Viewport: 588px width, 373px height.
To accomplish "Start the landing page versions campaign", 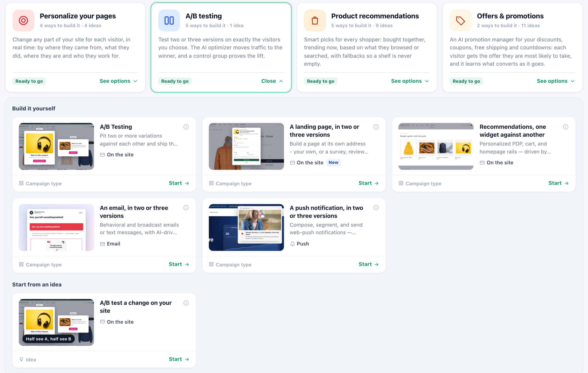I will [368, 183].
